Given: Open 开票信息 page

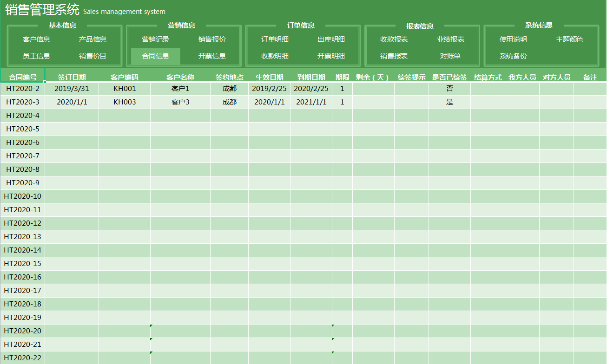Looking at the screenshot, I should coord(212,56).
